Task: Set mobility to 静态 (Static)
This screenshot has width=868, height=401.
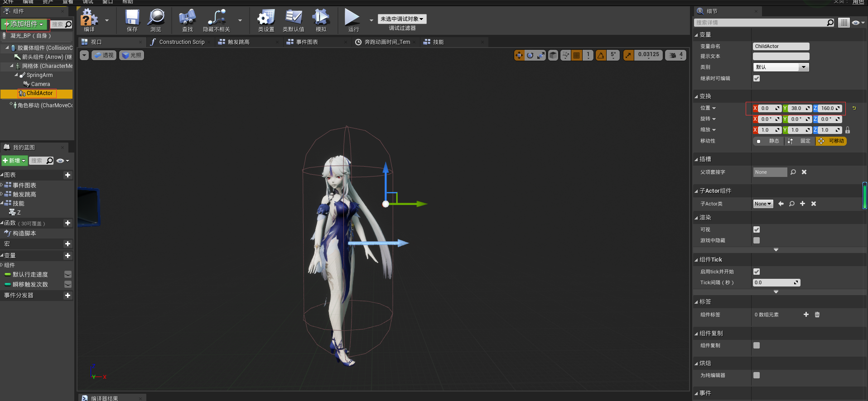Action: 768,141
